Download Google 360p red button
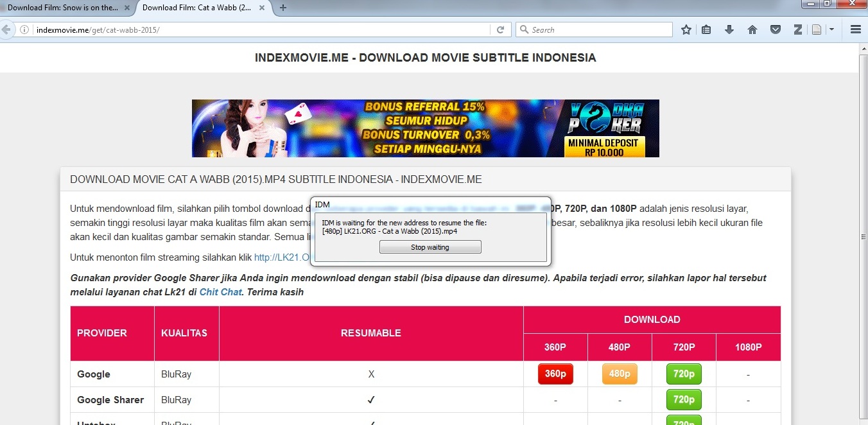Image resolution: width=868 pixels, height=425 pixels. [x=555, y=374]
